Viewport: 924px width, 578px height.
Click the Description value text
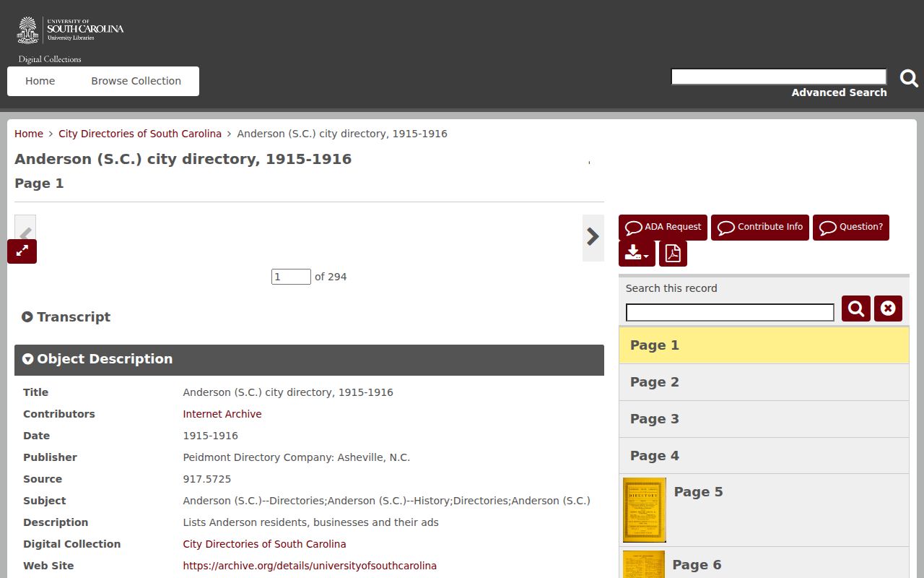310,522
